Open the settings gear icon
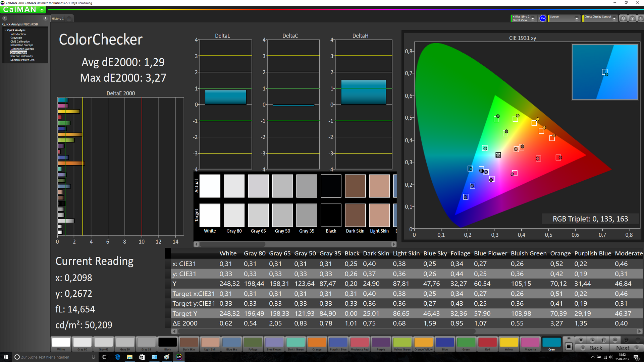The image size is (644, 362). coord(623,18)
